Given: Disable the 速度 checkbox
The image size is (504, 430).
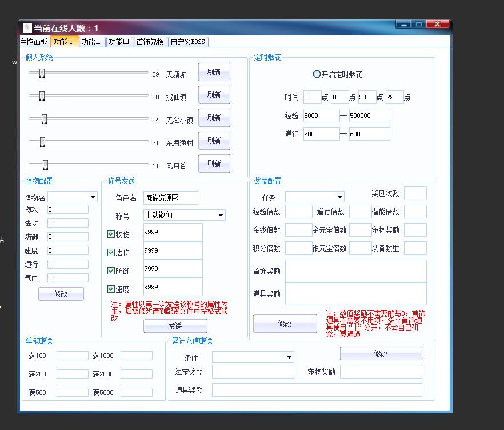Looking at the screenshot, I should pyautogui.click(x=111, y=289).
